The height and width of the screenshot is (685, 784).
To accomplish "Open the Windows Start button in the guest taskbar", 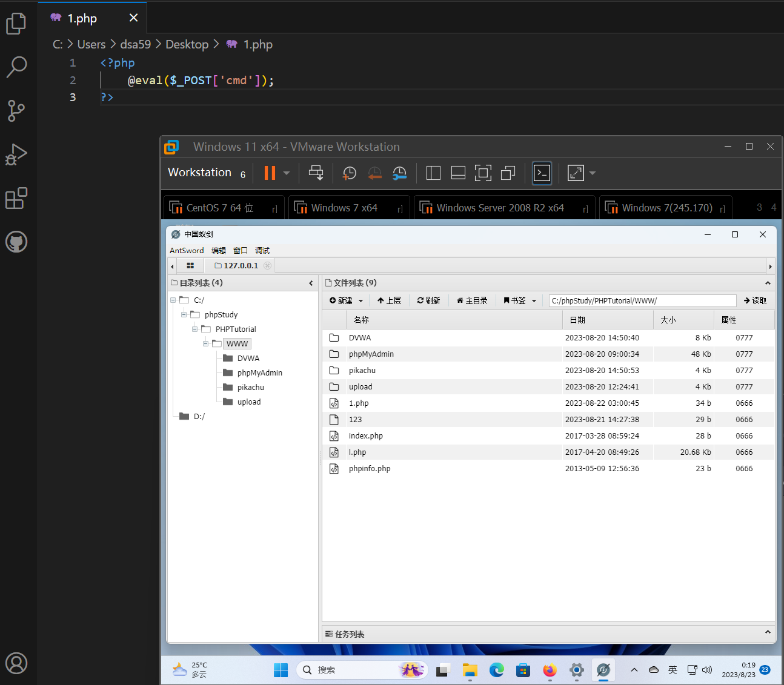I will click(281, 670).
